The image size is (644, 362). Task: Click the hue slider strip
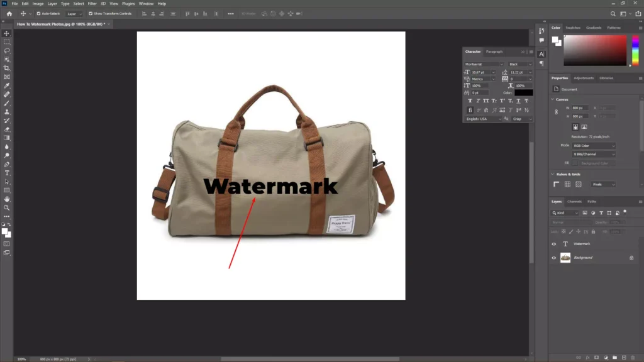point(635,50)
